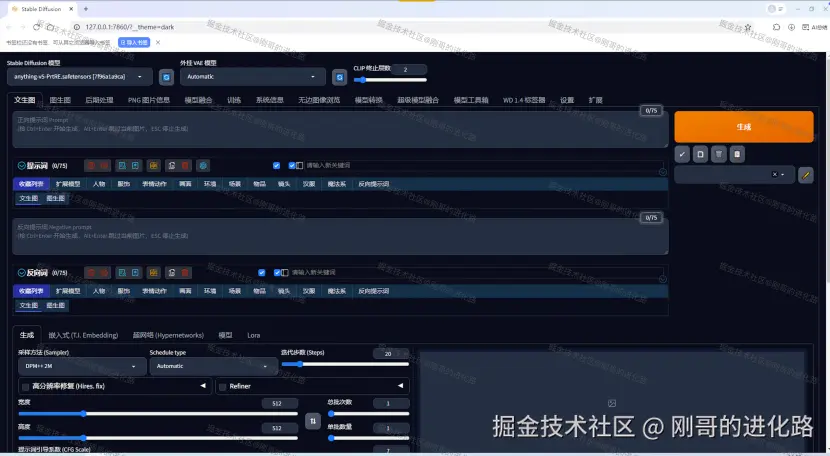The image size is (830, 456).
Task: Click the yellow icon in the 提示词 toolbar
Action: (x=154, y=166)
